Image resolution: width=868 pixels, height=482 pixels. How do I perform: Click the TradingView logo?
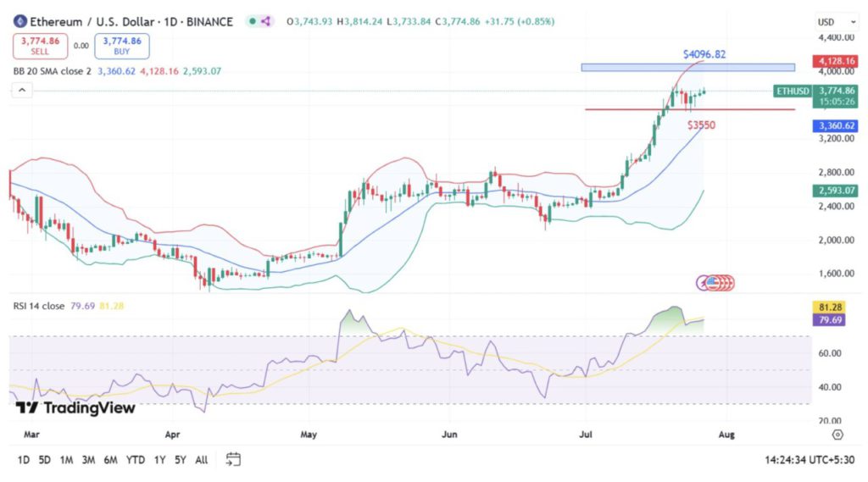[x=76, y=408]
